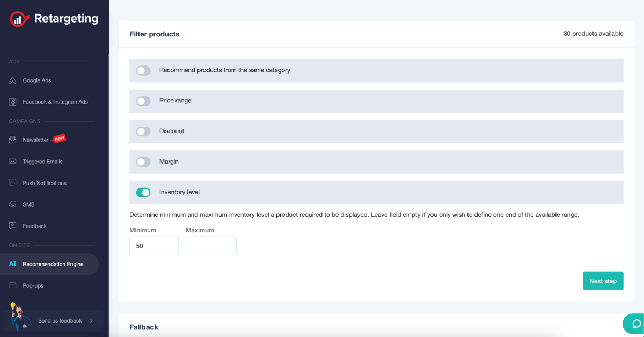Open Recommendation Engine menu item
Image resolution: width=644 pixels, height=337 pixels.
(x=53, y=264)
